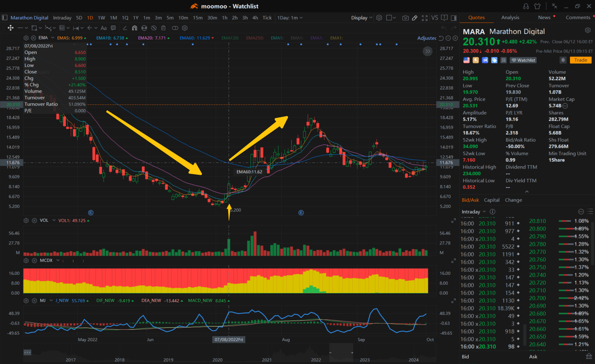Open MCDX indicator settings gear
The image size is (595, 364).
[26, 260]
